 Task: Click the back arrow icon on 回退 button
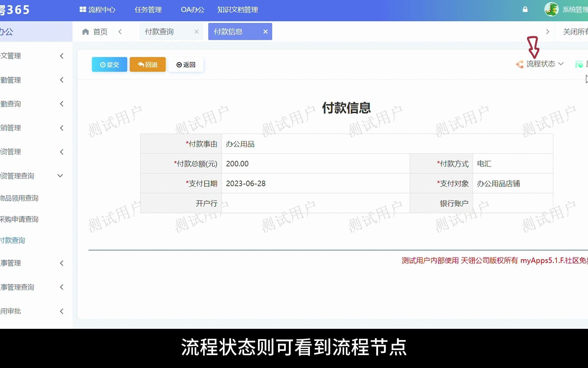pos(141,64)
